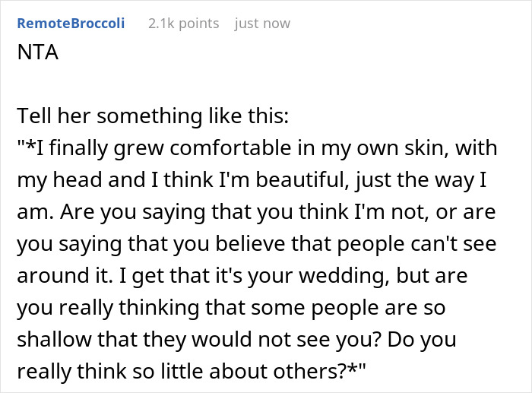Viewport: 532px width, 393px height.
Task: Click the 2.1k points score
Action: [x=182, y=24]
